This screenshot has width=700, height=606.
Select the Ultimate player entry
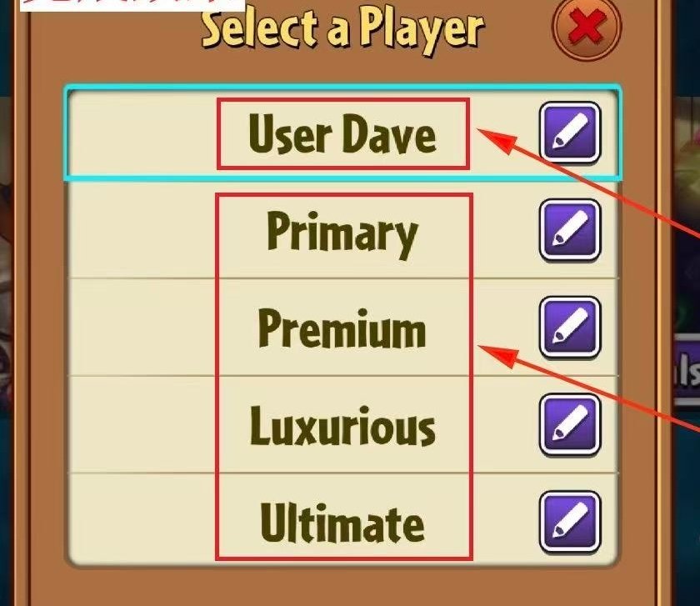coord(342,523)
